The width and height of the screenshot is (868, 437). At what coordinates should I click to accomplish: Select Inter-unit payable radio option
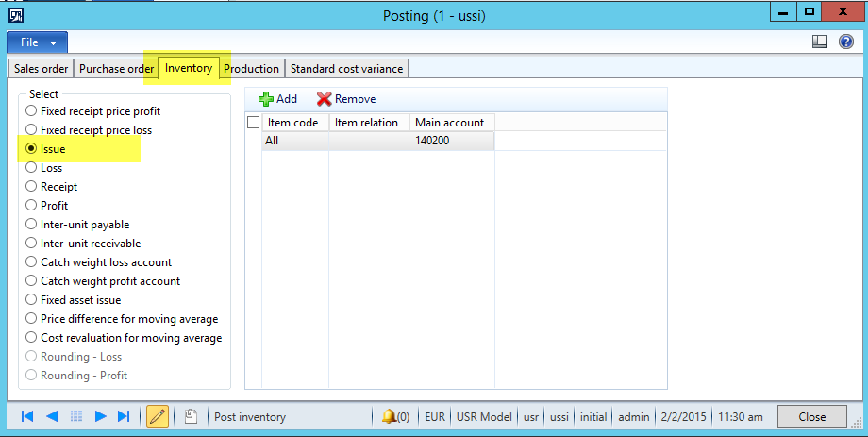click(31, 225)
